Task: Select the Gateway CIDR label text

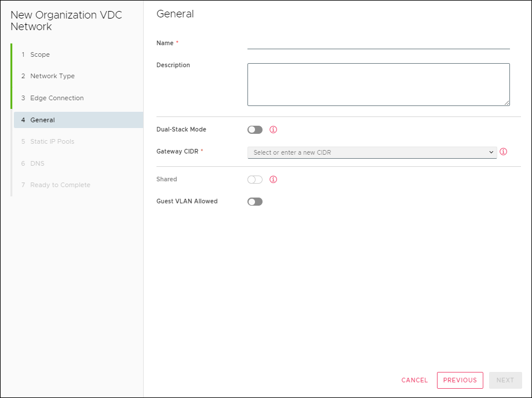Action: 177,151
